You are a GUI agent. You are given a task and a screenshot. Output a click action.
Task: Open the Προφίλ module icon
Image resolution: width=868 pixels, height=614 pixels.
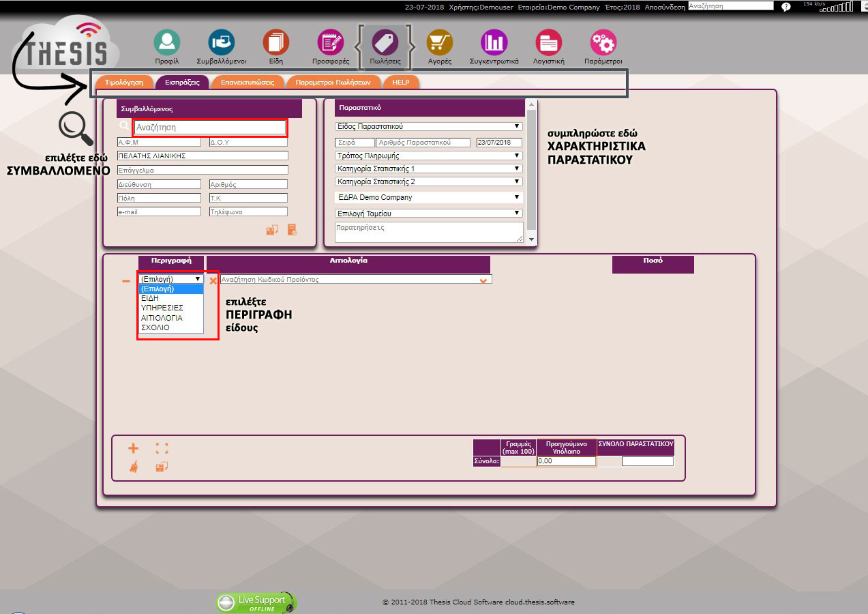166,42
